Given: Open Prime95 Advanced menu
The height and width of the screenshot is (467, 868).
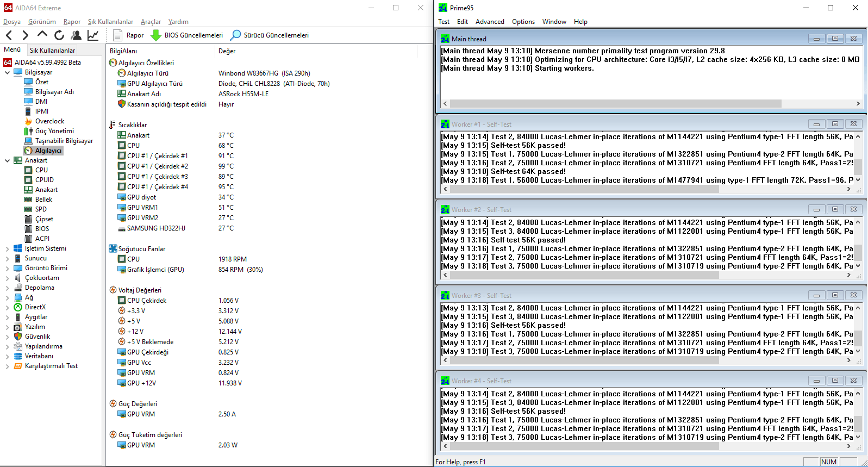Looking at the screenshot, I should [490, 22].
